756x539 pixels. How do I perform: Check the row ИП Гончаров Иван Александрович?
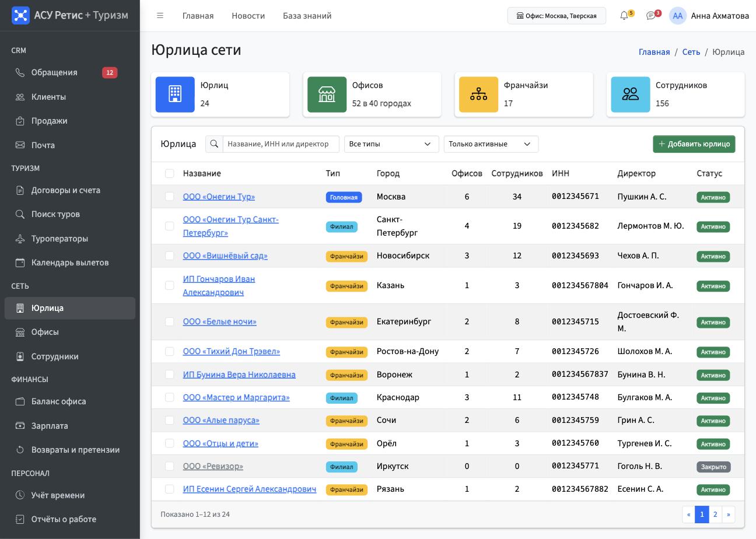point(169,285)
